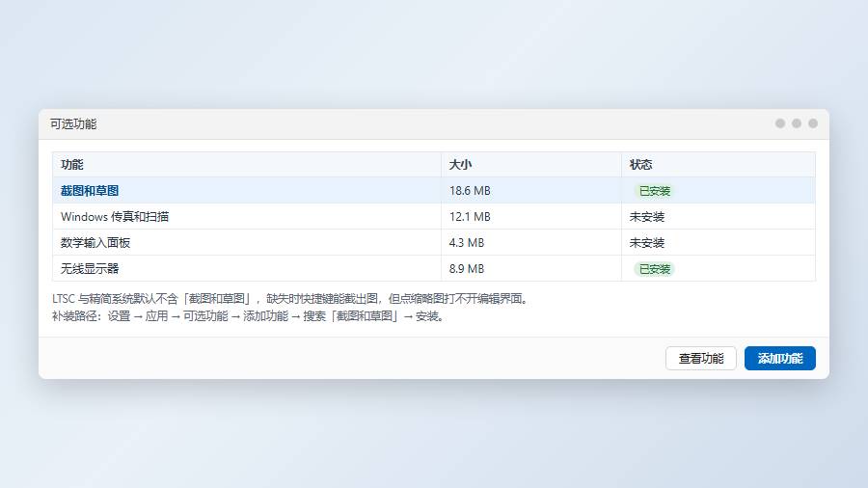Click the 补装路径 instruction line
The width and height of the screenshot is (868, 488).
pyautogui.click(x=249, y=316)
